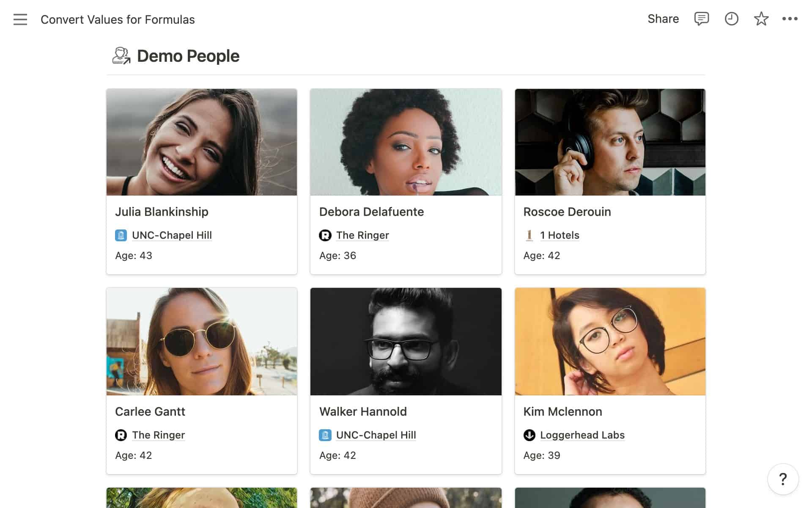812x508 pixels.
Task: Click the UNC-Chapel Hill building icon
Action: 121,235
